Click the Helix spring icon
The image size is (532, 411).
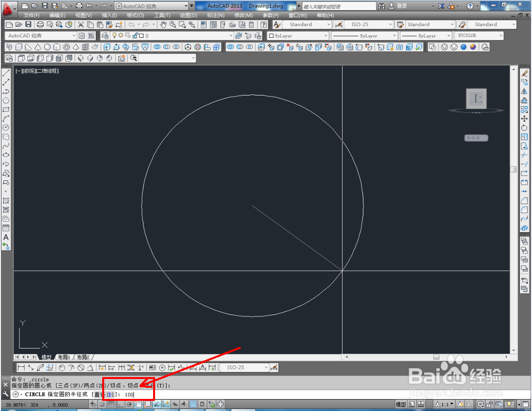(85, 47)
